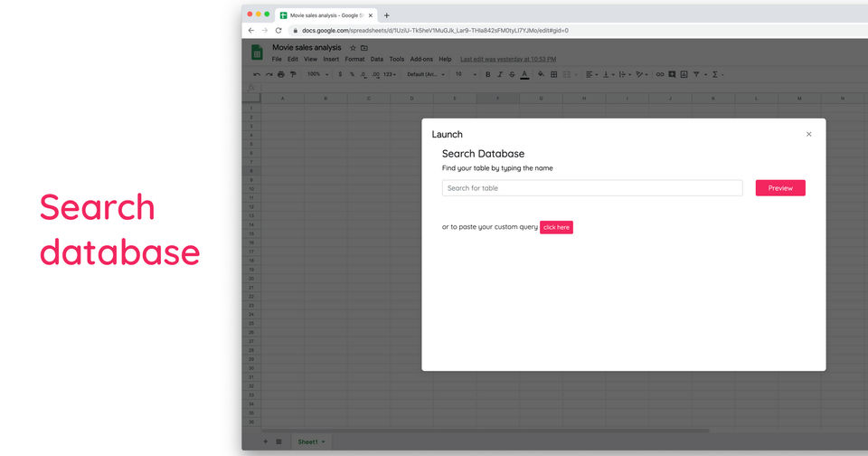Viewport: 868px width, 456px height.
Task: Open the text color picker
Action: point(524,75)
